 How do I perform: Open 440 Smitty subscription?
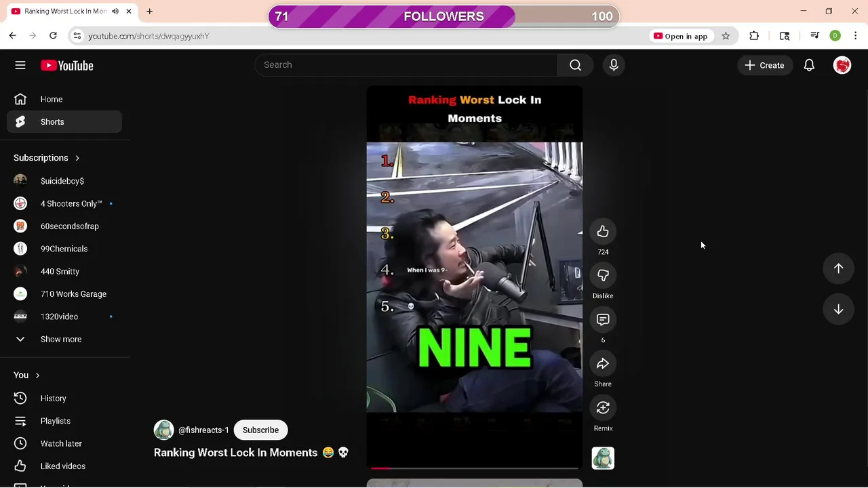tap(64, 271)
